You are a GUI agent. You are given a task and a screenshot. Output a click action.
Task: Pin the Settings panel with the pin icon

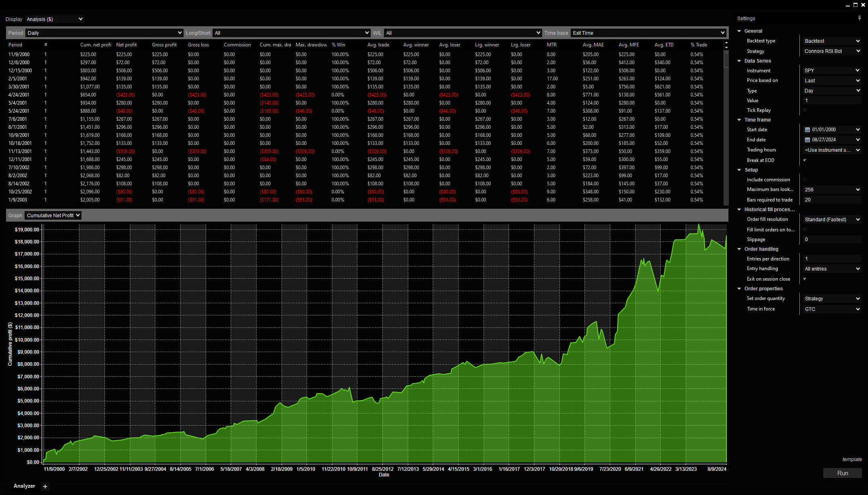tap(860, 18)
